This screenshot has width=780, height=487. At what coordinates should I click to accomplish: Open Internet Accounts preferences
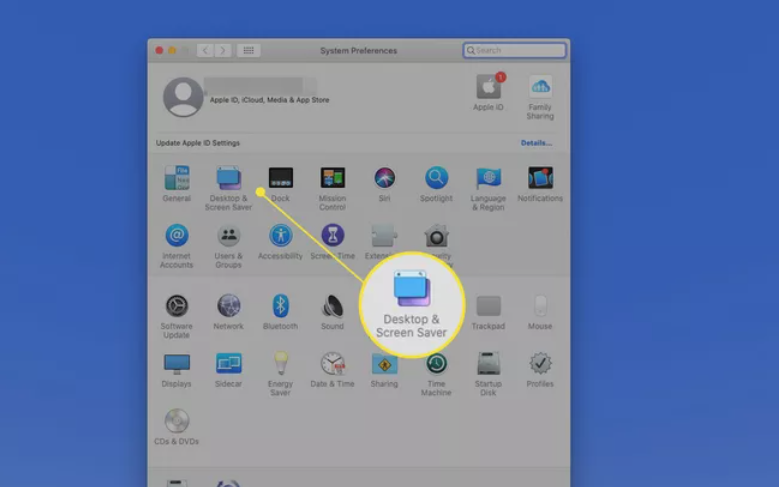point(177,246)
